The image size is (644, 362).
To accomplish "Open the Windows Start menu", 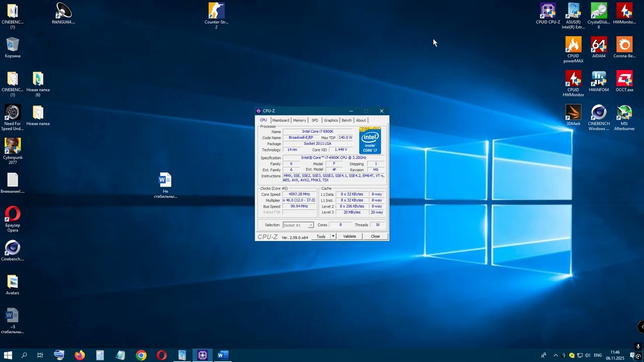I will click(8, 355).
